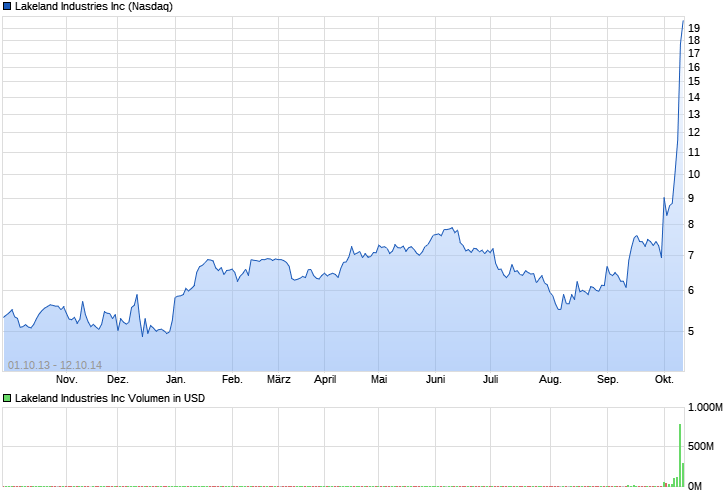Viewport: 726px width, 496px height.
Task: Click the 'Jan.' month axis label
Action: [x=175, y=379]
